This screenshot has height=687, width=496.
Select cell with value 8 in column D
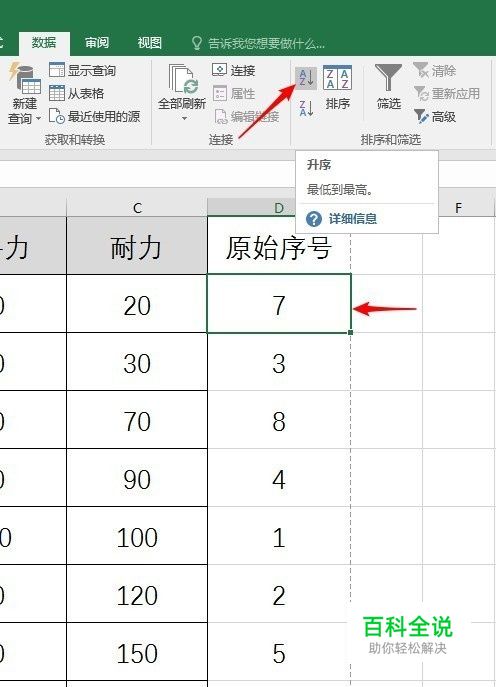279,419
